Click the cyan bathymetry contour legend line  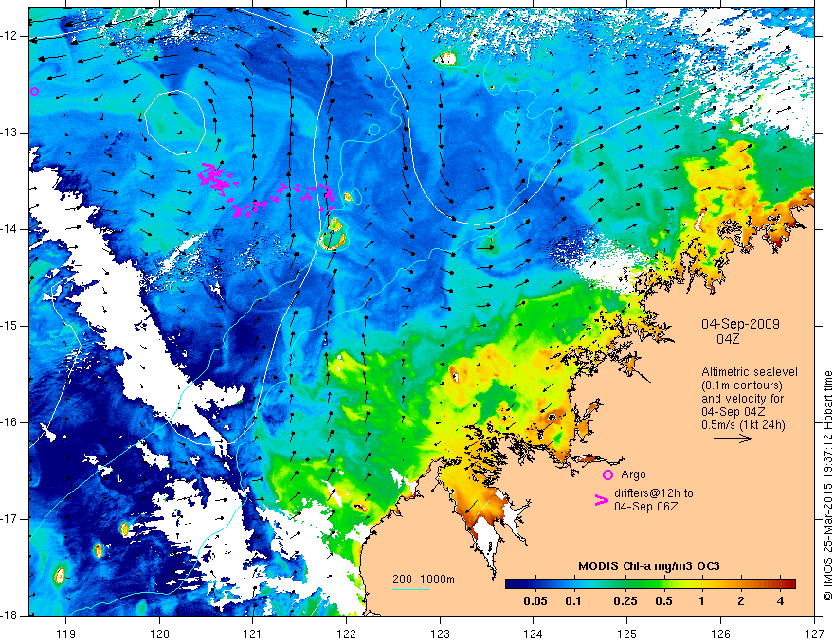click(x=411, y=589)
